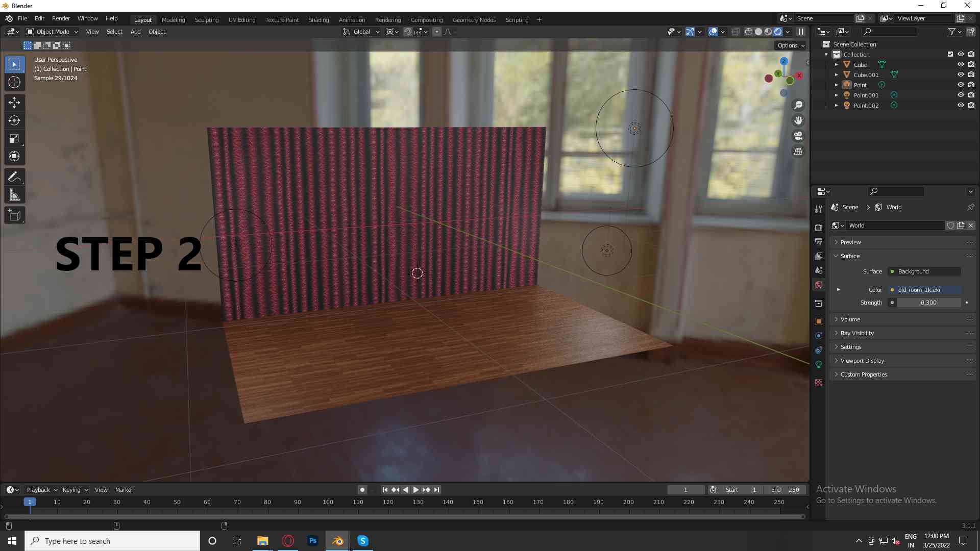Adjust the world Strength slider value
Screen dimensions: 980x551
pyautogui.click(x=928, y=302)
